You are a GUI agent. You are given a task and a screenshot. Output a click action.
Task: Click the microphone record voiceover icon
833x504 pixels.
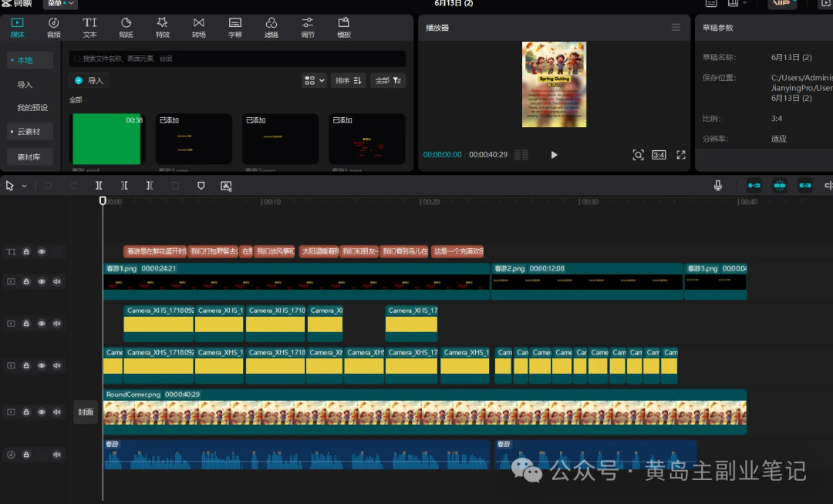718,185
